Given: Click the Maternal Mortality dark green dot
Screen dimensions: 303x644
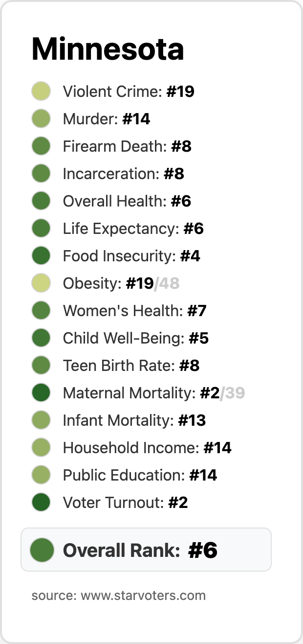Looking at the screenshot, I should pos(41,393).
